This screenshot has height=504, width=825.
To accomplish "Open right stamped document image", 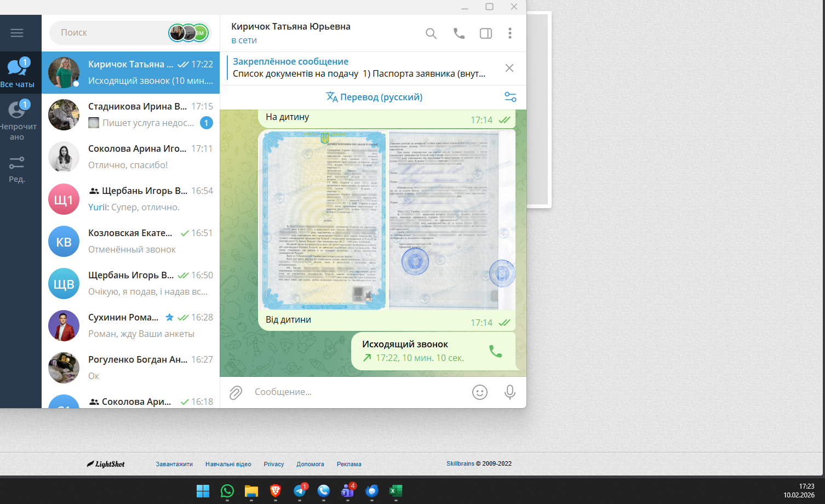I will coord(452,220).
